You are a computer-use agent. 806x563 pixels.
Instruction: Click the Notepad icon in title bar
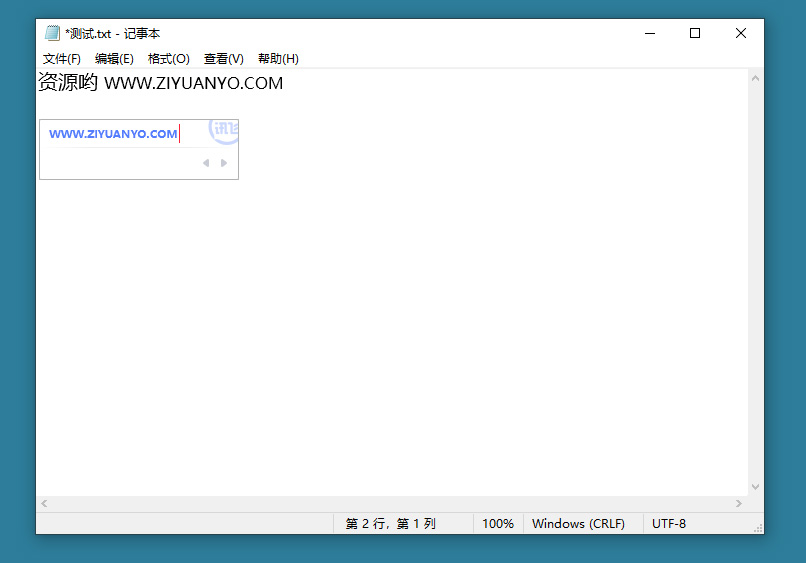coord(52,33)
